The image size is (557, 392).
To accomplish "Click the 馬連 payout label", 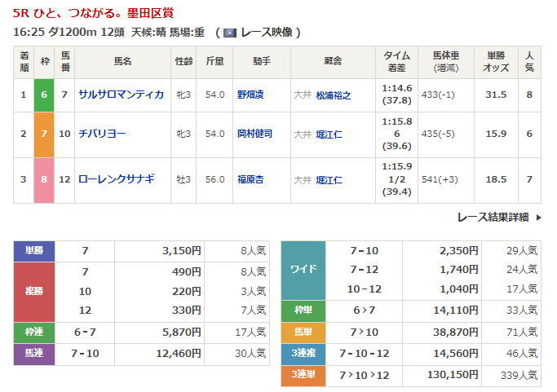I will tap(34, 355).
